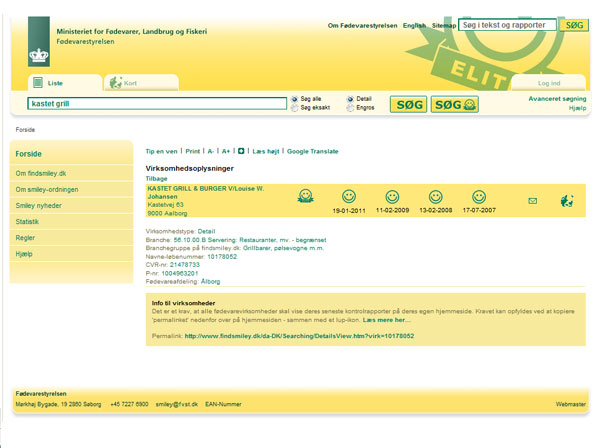The width and height of the screenshot is (598, 448).
Task: View smiley report dated 11-02-2009
Action: point(392,197)
